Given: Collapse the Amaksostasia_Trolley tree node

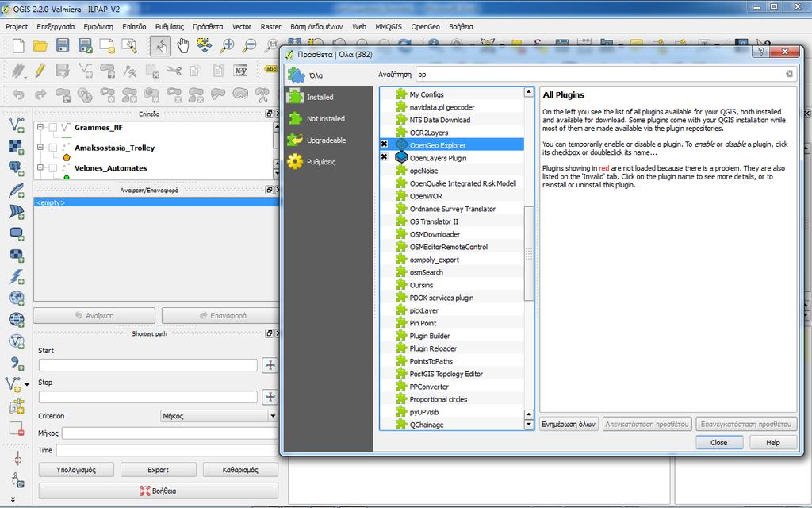Looking at the screenshot, I should tap(40, 147).
